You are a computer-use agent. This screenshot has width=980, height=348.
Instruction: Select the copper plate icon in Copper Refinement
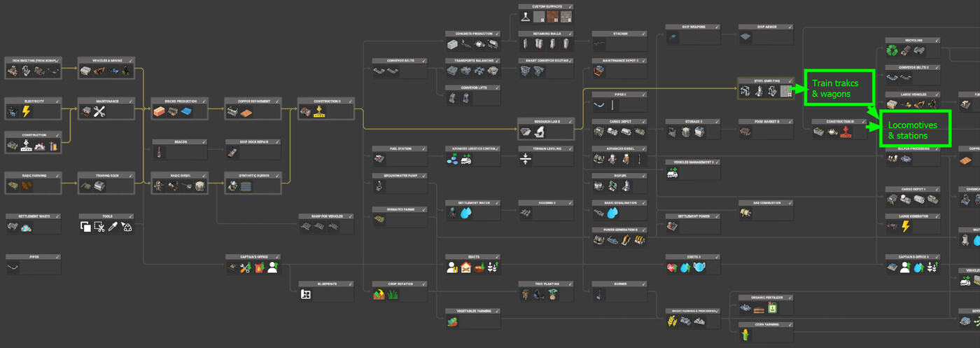(246, 112)
